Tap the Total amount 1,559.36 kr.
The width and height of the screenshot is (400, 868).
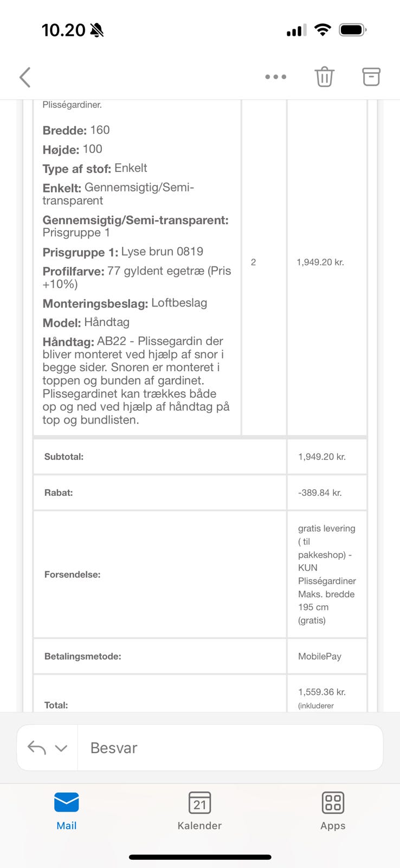point(322,692)
